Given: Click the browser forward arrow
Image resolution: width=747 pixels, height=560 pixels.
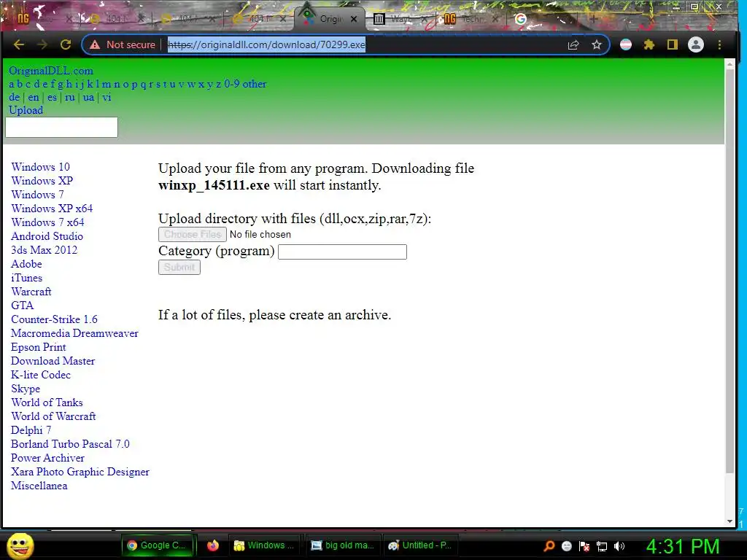Looking at the screenshot, I should point(42,44).
